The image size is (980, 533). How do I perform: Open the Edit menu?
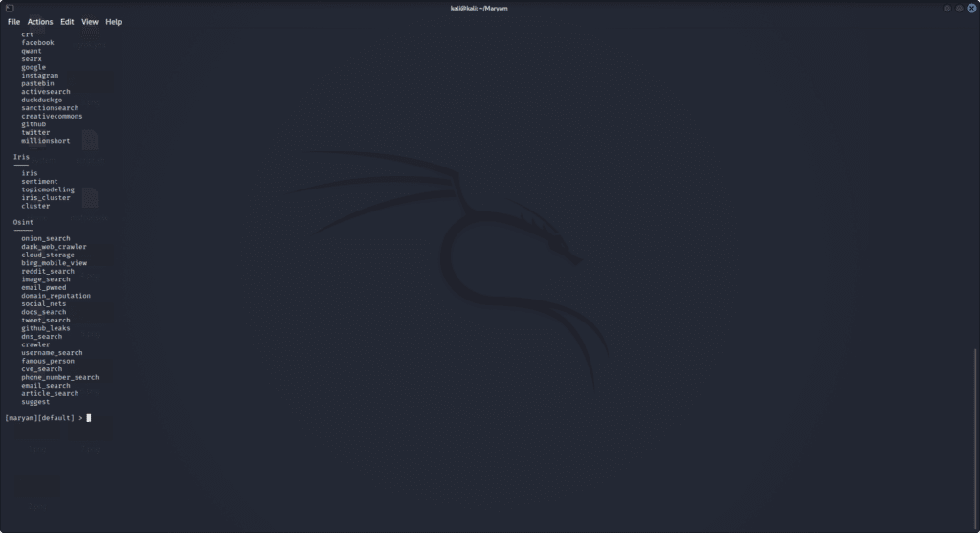point(67,21)
